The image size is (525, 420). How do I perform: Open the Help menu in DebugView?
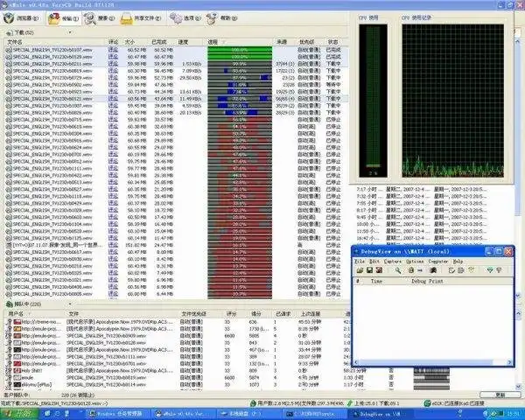(458, 262)
